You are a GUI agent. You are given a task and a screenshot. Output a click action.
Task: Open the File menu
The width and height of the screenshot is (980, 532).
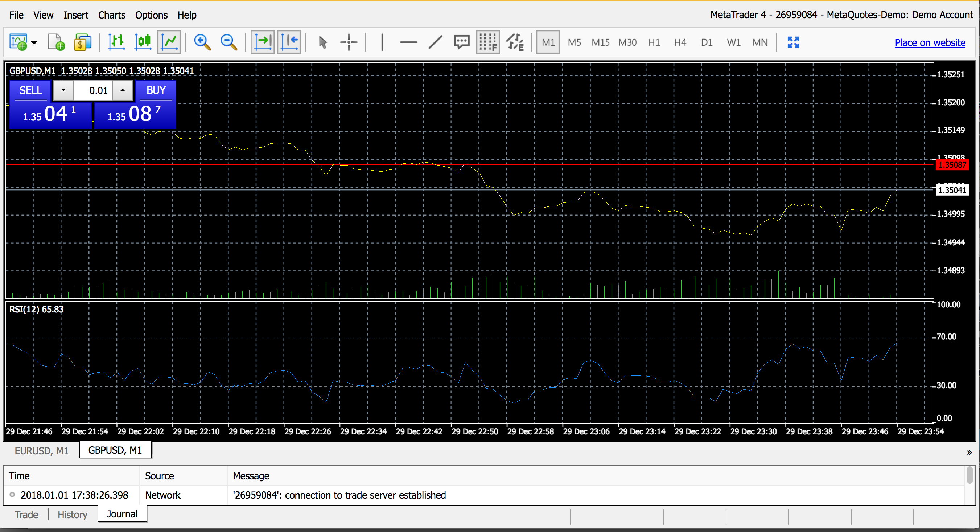coord(16,15)
